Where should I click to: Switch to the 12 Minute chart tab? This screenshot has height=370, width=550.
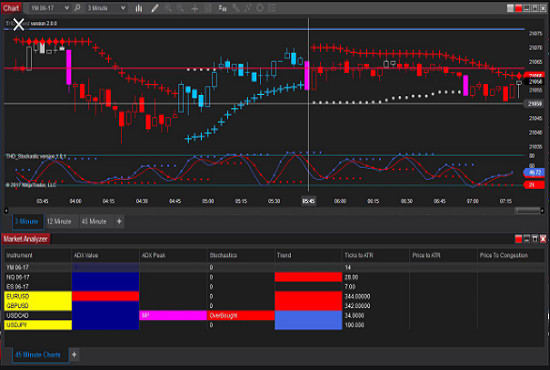tap(59, 221)
